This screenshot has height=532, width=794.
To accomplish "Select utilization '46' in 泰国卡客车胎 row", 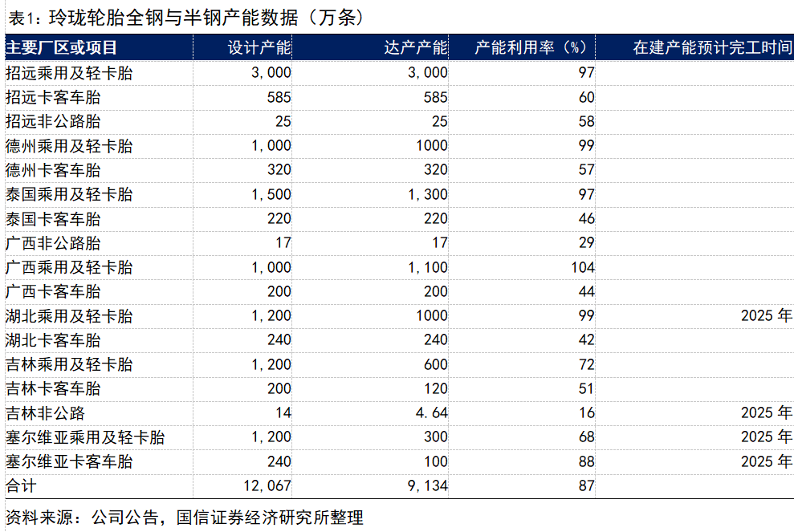I will (587, 219).
